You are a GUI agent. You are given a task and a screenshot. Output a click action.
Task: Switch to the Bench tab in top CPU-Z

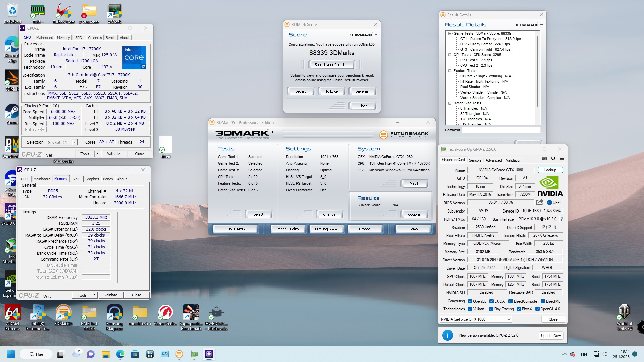point(110,38)
